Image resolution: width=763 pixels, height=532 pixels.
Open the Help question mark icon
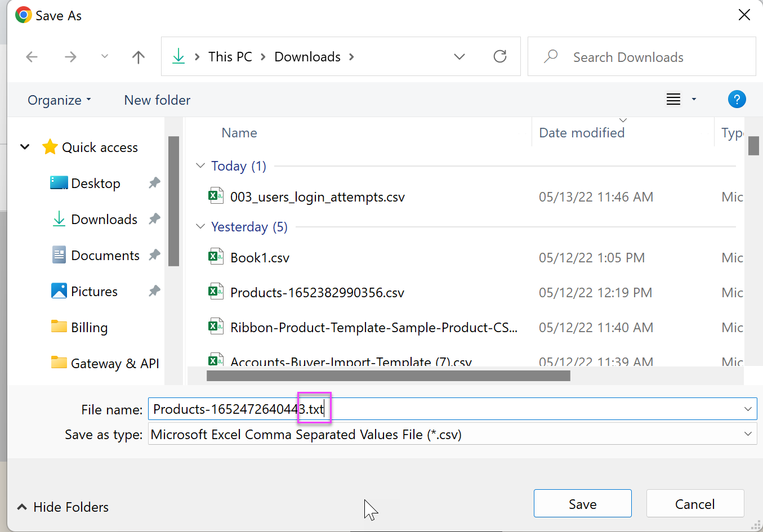tap(737, 100)
